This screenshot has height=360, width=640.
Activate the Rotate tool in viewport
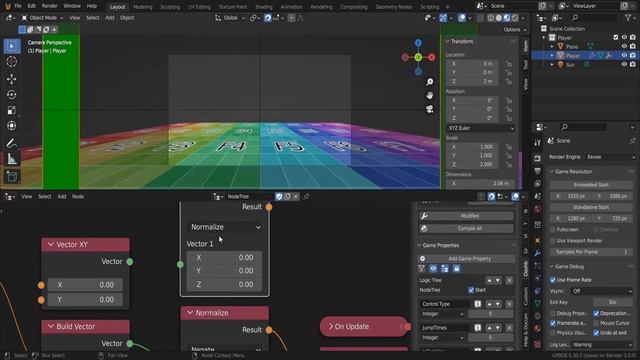click(12, 95)
